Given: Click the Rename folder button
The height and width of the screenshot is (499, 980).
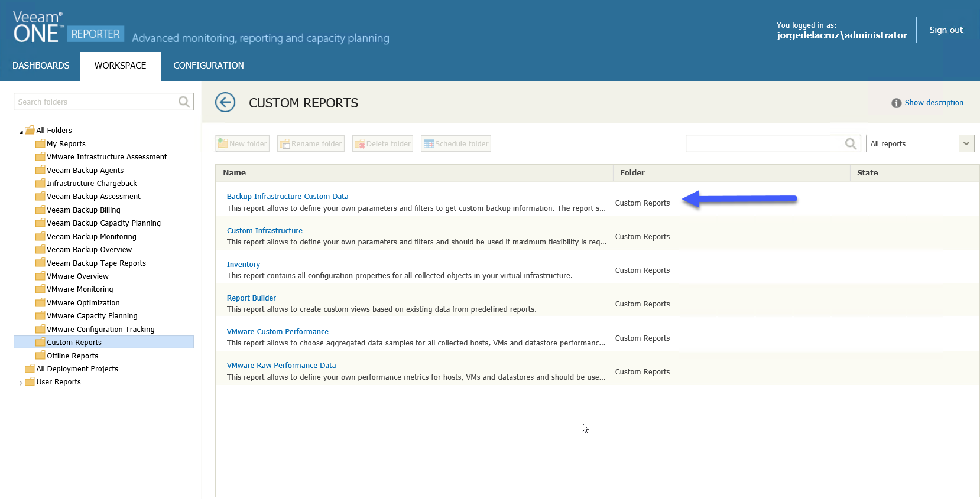Looking at the screenshot, I should pos(311,143).
